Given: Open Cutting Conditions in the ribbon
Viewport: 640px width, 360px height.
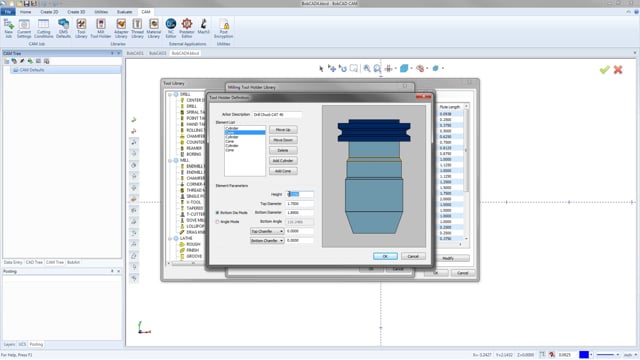Looking at the screenshot, I should click(x=43, y=28).
